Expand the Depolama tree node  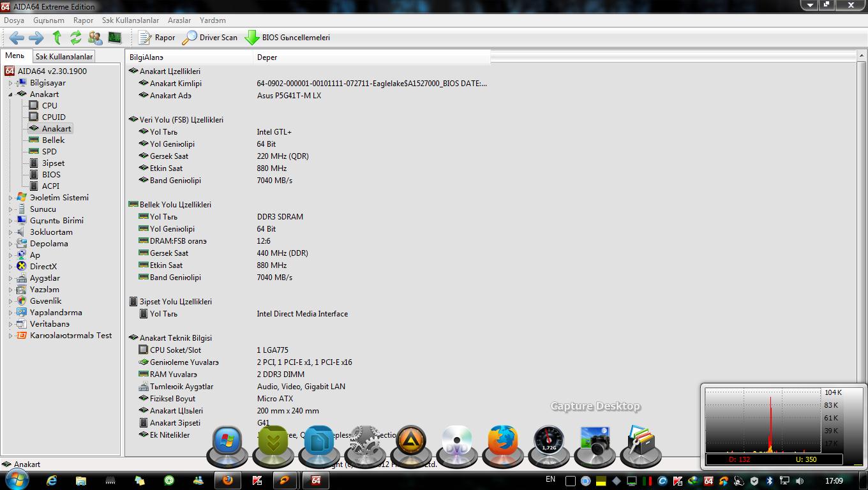pos(10,244)
